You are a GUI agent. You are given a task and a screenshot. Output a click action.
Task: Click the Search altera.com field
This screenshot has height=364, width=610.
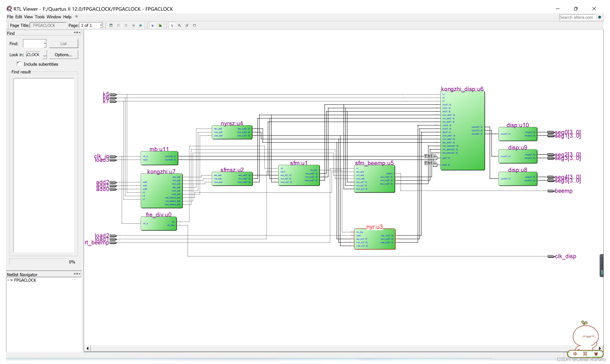577,17
